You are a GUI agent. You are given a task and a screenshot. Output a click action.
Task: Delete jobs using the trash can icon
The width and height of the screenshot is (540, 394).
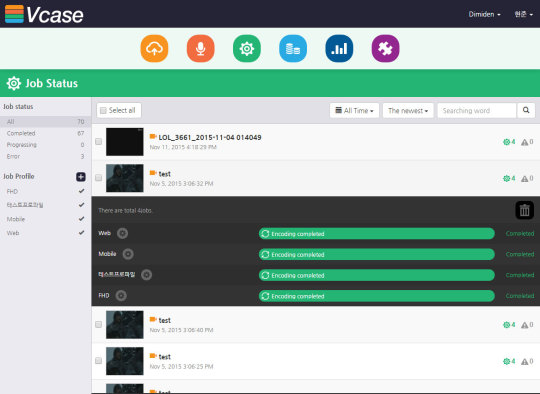point(525,210)
